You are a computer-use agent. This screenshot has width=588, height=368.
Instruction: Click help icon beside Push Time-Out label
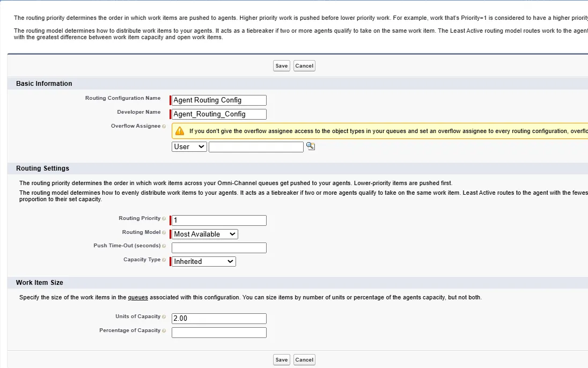[x=164, y=246]
